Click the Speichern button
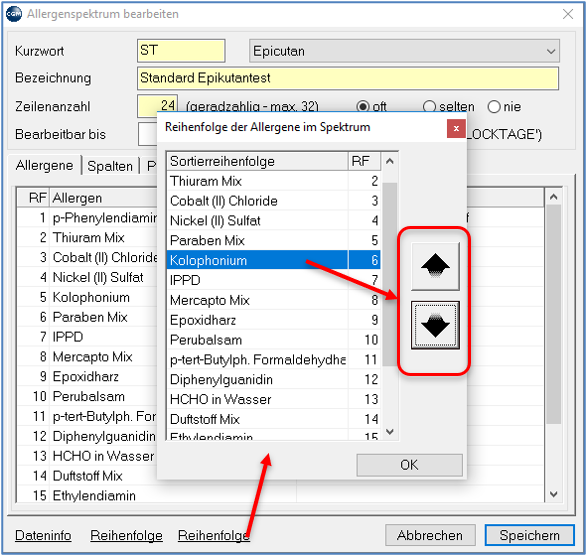587x556 pixels. [529, 535]
